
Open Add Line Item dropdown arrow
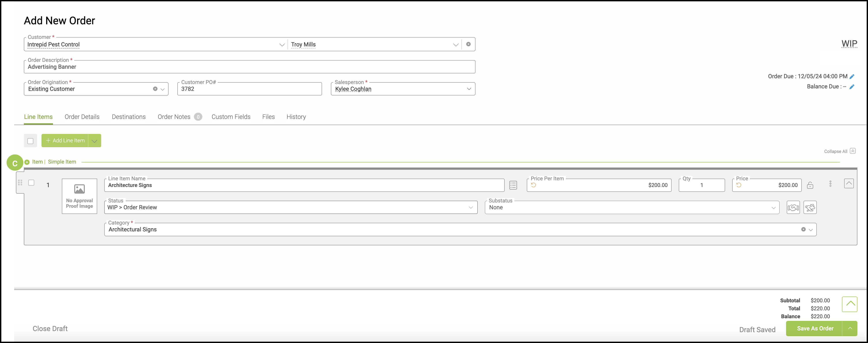[x=95, y=141]
